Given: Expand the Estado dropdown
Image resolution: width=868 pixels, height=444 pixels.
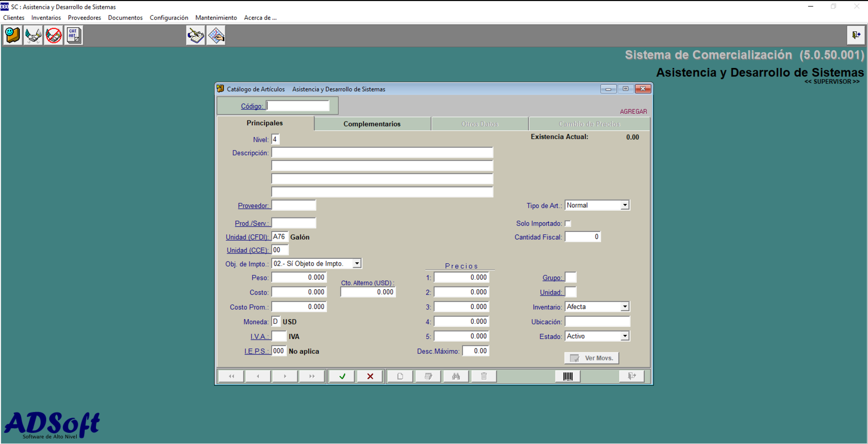Looking at the screenshot, I should click(624, 336).
